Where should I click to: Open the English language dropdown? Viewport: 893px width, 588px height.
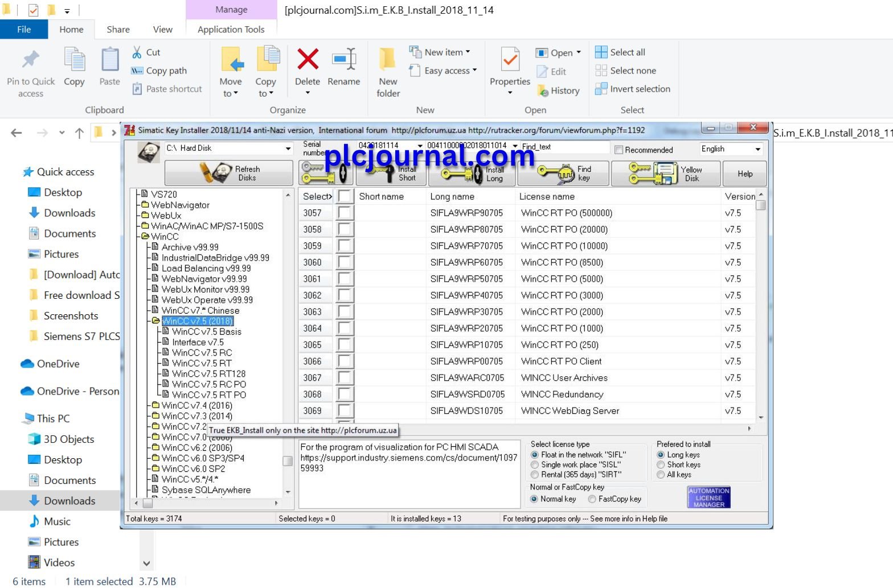757,149
